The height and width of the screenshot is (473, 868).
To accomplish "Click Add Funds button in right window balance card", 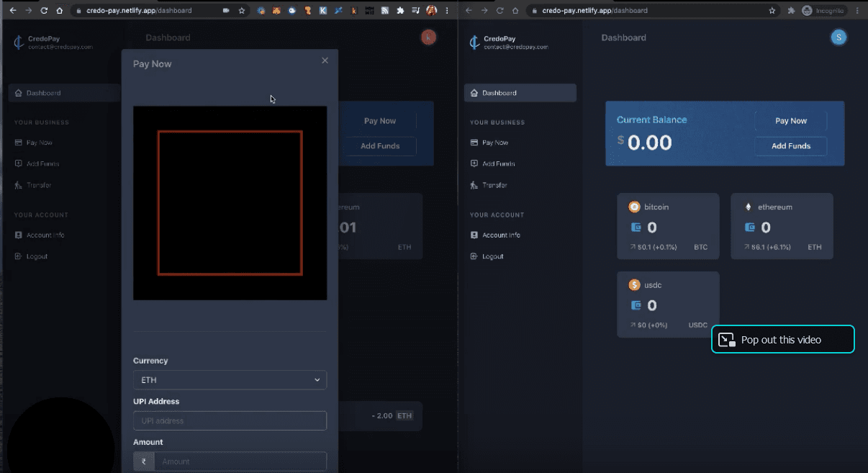I will [x=790, y=146].
